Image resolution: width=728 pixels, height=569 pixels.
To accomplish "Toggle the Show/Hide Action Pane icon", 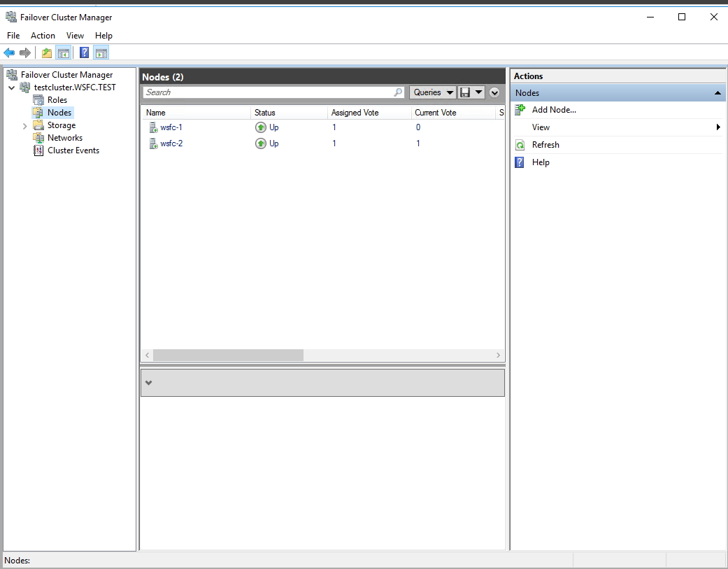I will click(x=101, y=52).
